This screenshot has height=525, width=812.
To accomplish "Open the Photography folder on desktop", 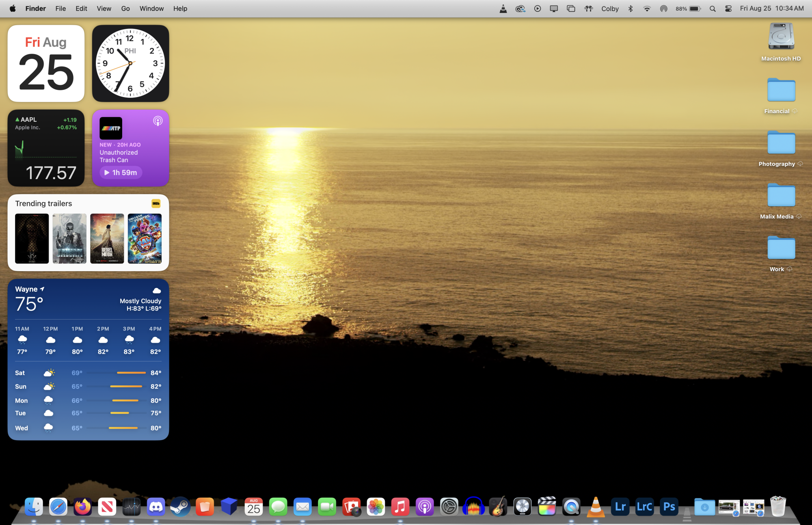I will tap(781, 143).
